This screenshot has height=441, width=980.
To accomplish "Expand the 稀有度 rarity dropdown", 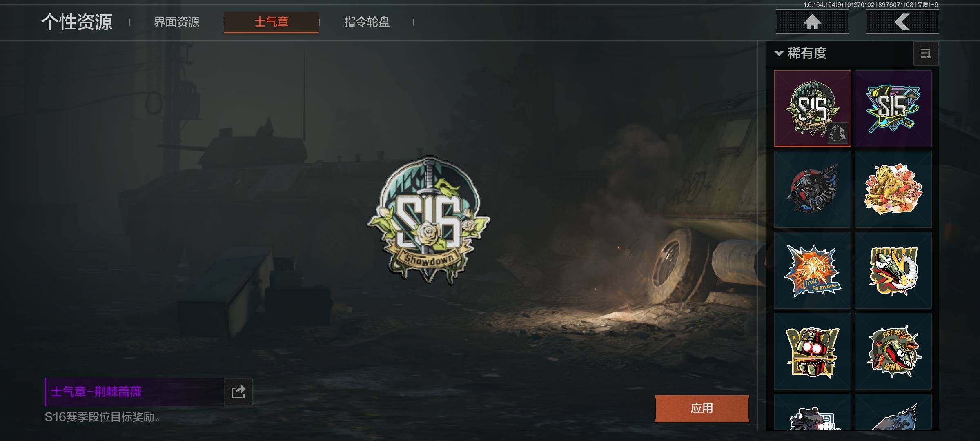I will (x=801, y=53).
